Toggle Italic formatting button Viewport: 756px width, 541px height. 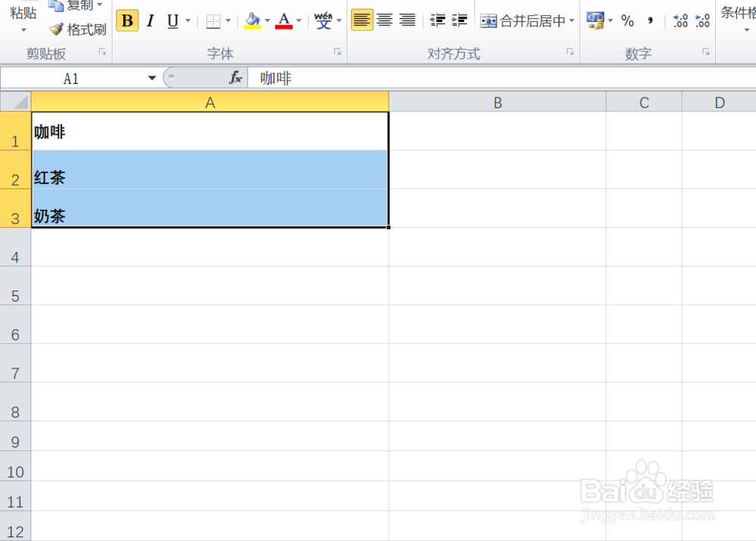click(150, 20)
